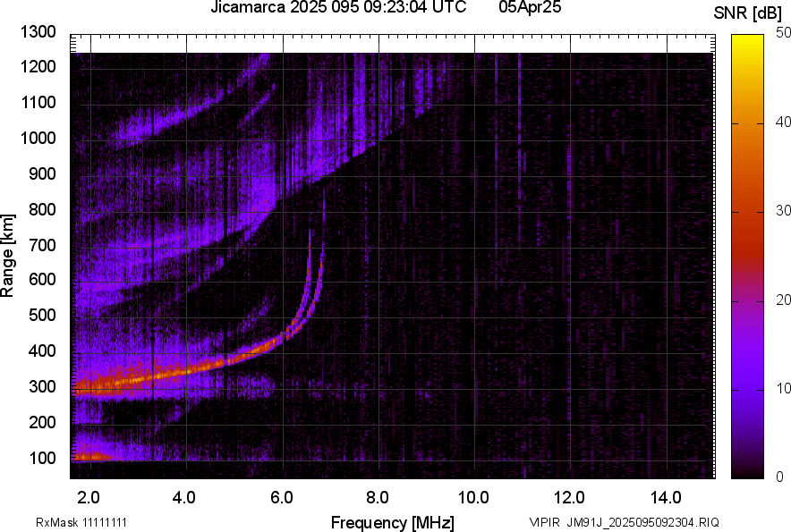This screenshot has height=532, width=791.
Task: Click the date label '05Apr25'
Action: click(530, 7)
